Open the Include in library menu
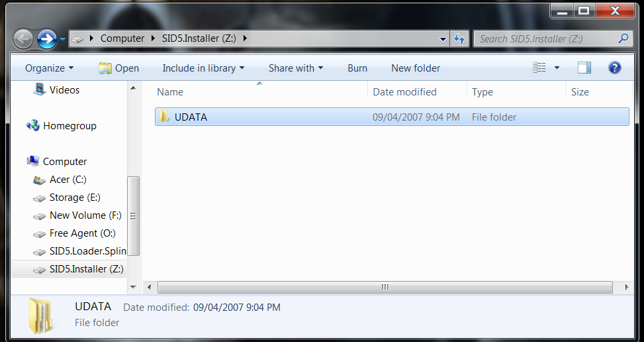The width and height of the screenshot is (644, 342). click(203, 68)
